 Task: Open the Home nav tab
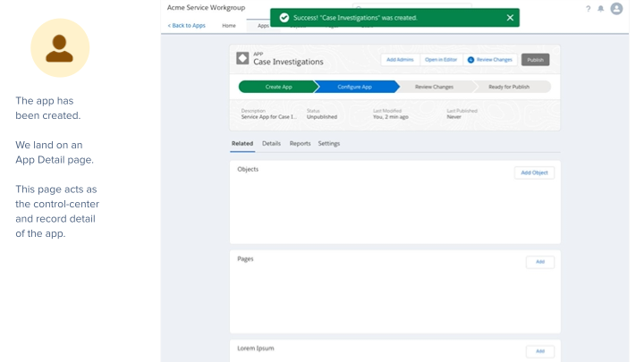click(x=229, y=26)
